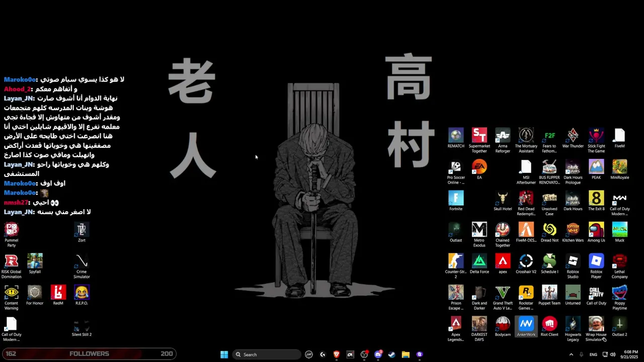
Task: Launch R.E.P.O. game shortcut
Action: coord(82,295)
